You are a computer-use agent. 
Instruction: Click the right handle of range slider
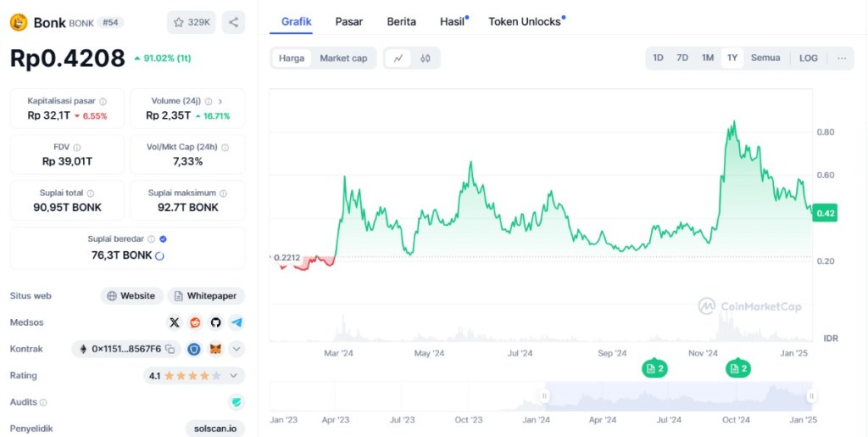click(811, 395)
